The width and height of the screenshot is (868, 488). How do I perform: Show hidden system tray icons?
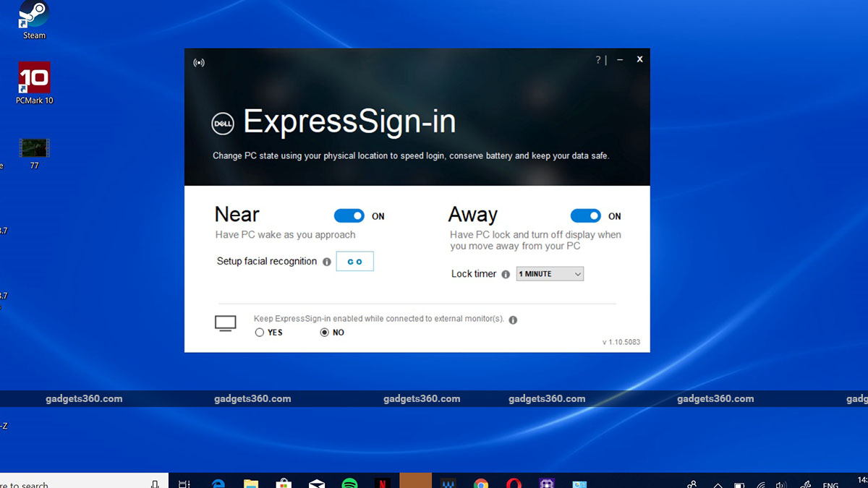coord(718,484)
